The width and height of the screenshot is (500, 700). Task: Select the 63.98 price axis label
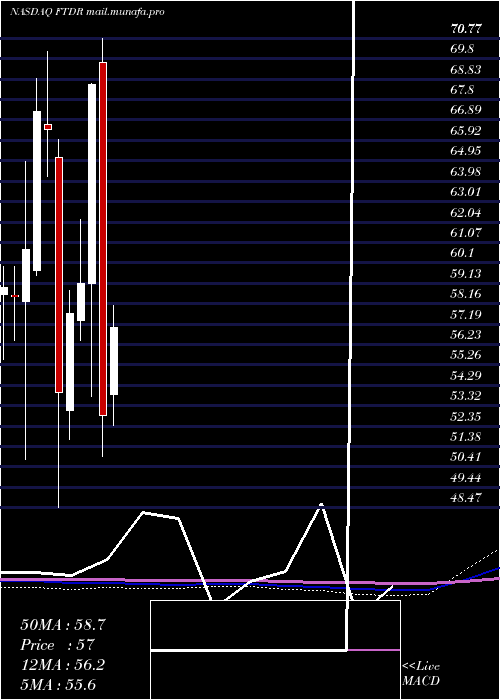click(x=466, y=171)
